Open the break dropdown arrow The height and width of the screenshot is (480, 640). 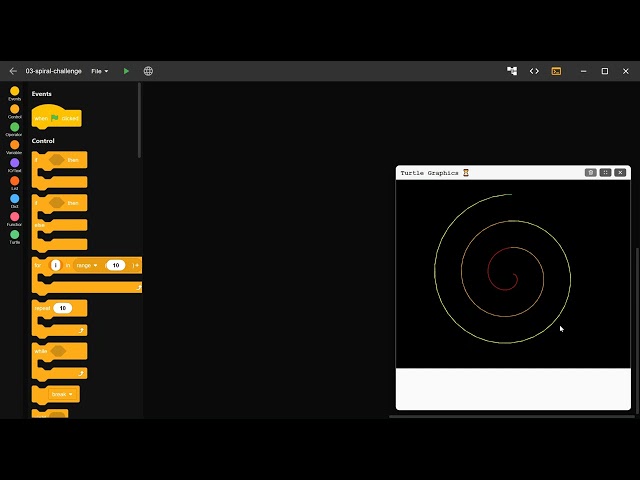(x=71, y=394)
